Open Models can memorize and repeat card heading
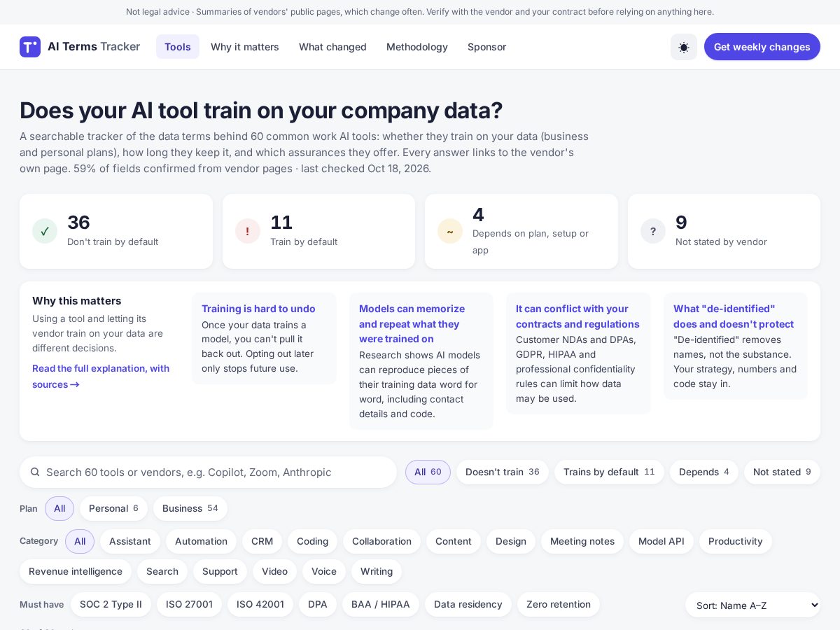Image resolution: width=840 pixels, height=630 pixels. pyautogui.click(x=412, y=323)
